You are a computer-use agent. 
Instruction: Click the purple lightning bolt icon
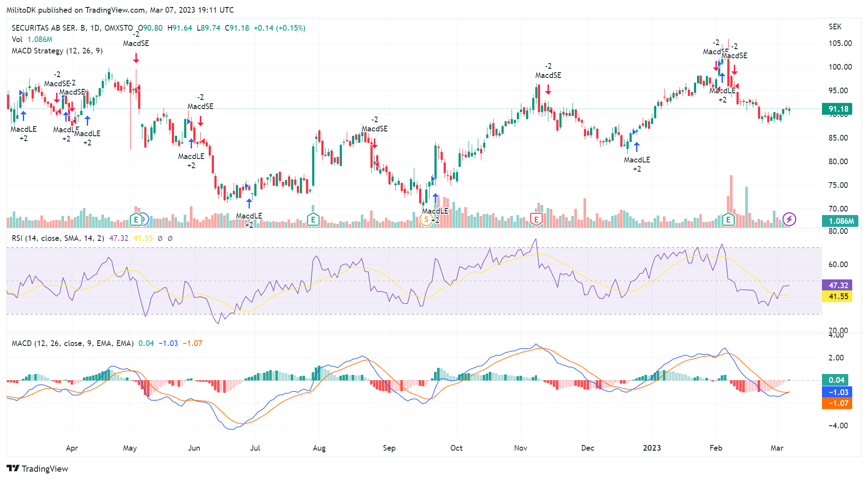789,219
